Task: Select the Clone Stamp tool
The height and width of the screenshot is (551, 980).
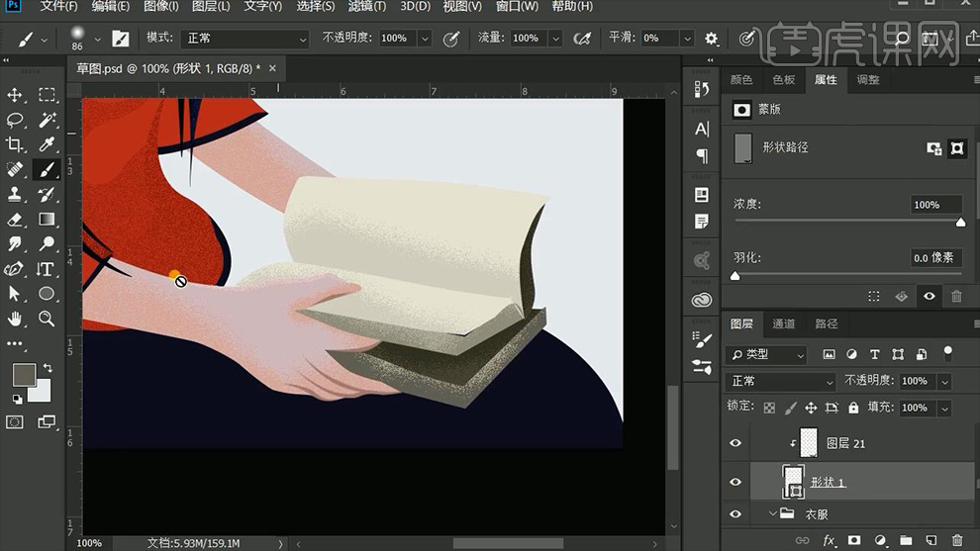Action: (15, 194)
